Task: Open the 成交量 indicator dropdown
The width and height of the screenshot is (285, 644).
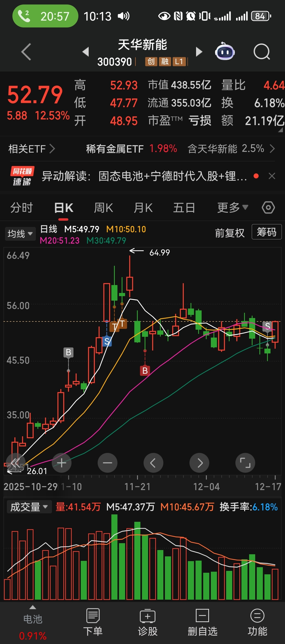Action: pos(29,507)
